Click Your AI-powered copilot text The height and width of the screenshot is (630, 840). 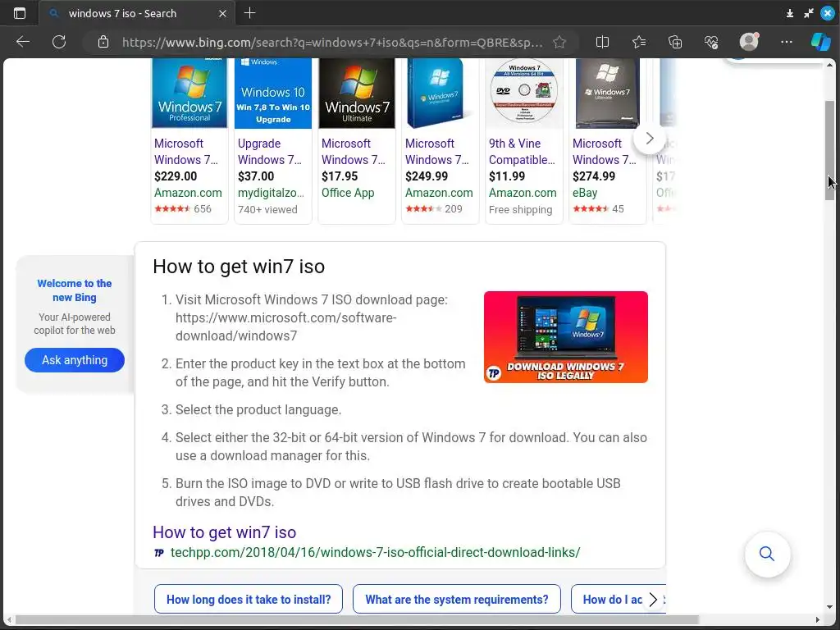(x=75, y=323)
